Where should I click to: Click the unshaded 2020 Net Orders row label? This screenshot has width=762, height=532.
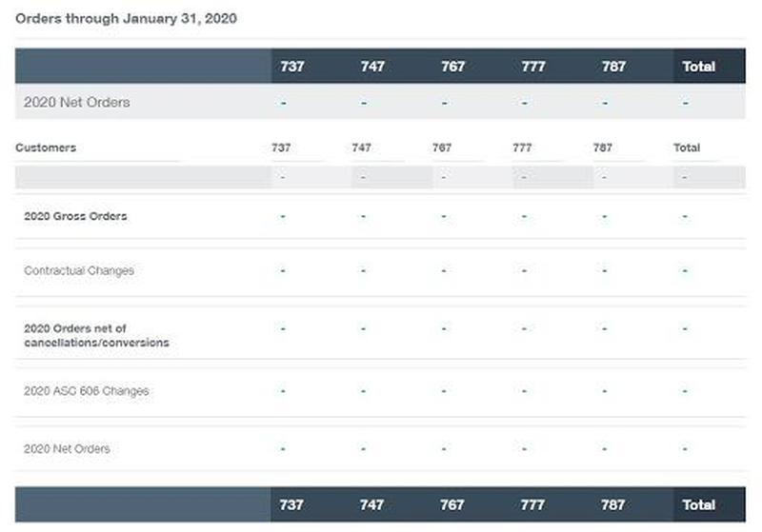coord(67,448)
